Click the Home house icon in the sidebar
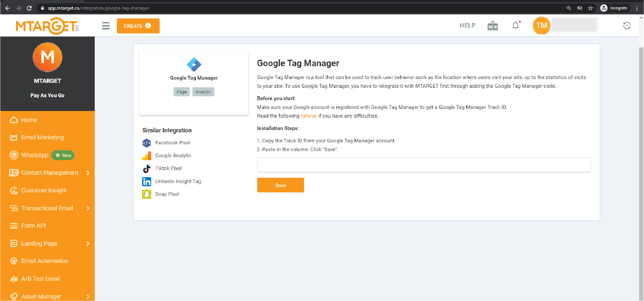Image resolution: width=644 pixels, height=301 pixels. click(x=14, y=120)
